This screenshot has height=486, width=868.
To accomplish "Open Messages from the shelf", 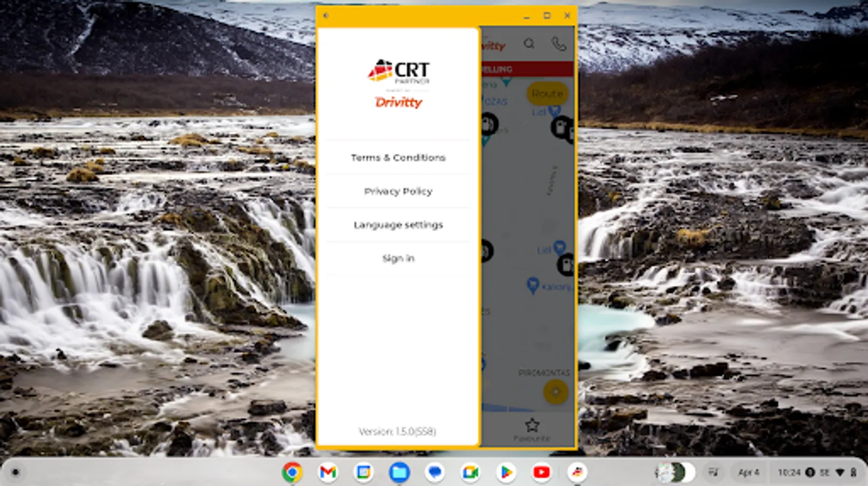I will 435,473.
